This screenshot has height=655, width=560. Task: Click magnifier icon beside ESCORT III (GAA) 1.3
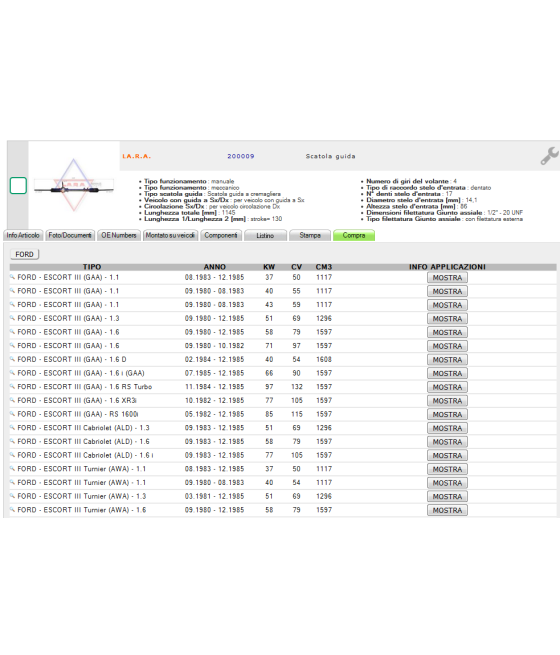point(13,318)
